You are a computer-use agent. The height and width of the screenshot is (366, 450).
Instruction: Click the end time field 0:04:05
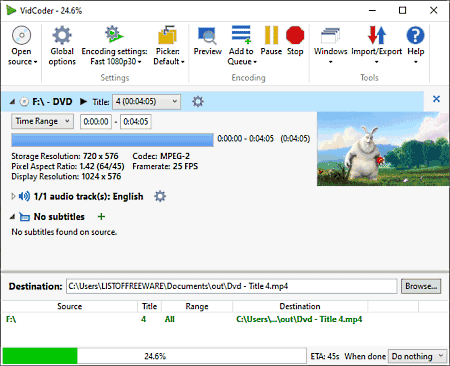pyautogui.click(x=136, y=121)
